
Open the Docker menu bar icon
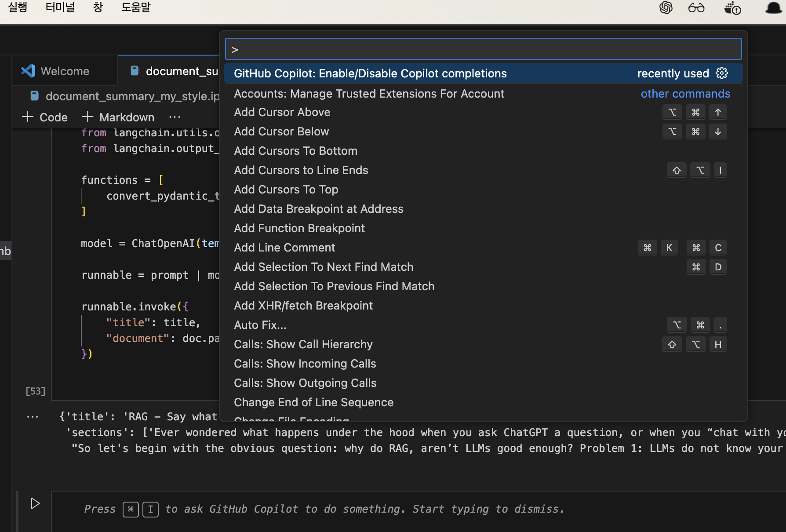click(732, 8)
